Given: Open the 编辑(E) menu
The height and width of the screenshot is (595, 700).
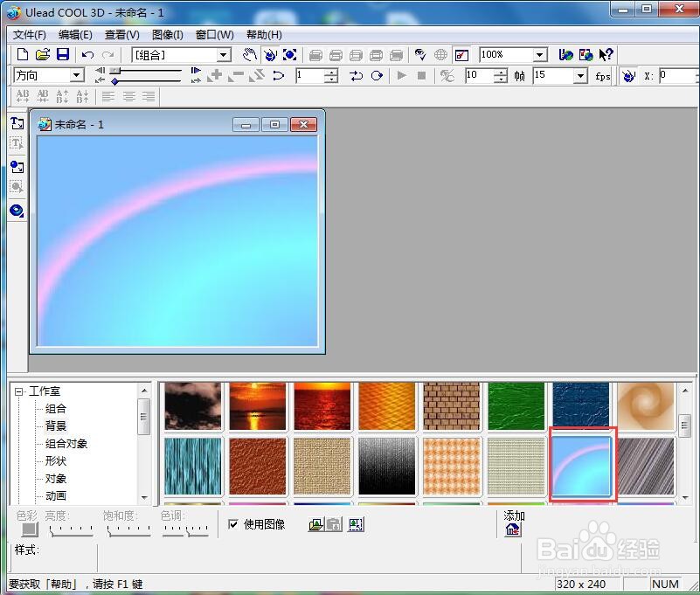Looking at the screenshot, I should [x=75, y=35].
